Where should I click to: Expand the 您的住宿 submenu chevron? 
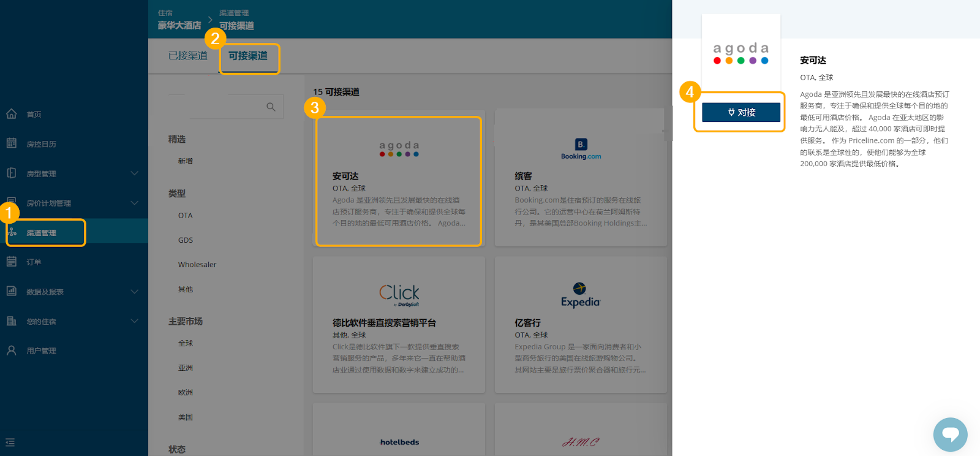[135, 321]
